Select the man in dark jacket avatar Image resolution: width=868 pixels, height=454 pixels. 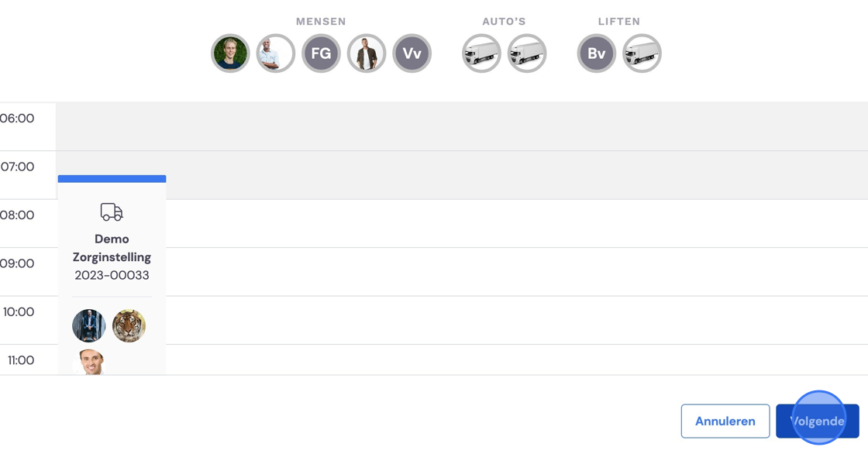click(367, 53)
